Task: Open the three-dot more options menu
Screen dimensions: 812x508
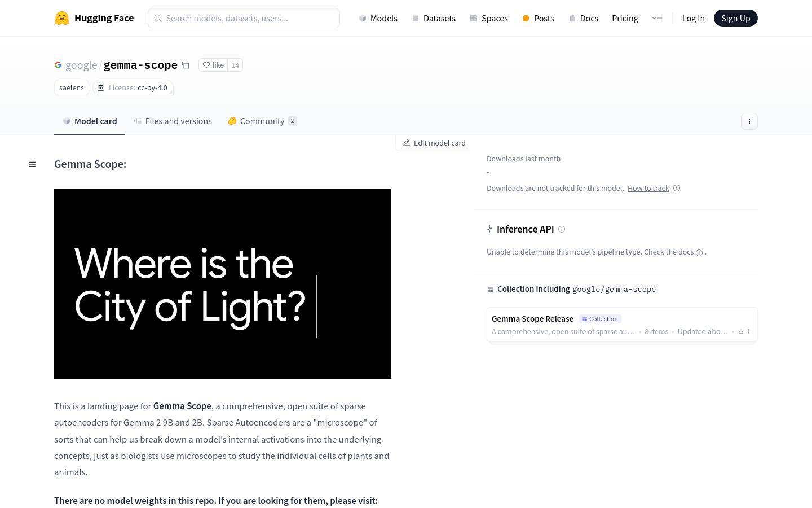Action: (749, 121)
